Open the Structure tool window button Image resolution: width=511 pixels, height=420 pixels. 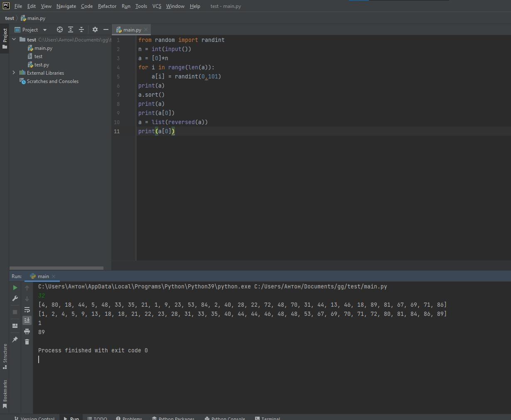pos(5,356)
